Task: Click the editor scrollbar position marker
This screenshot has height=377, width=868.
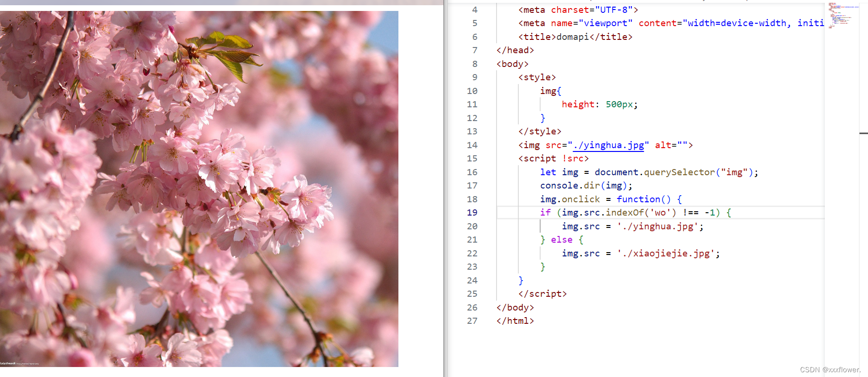Action: 864,133
